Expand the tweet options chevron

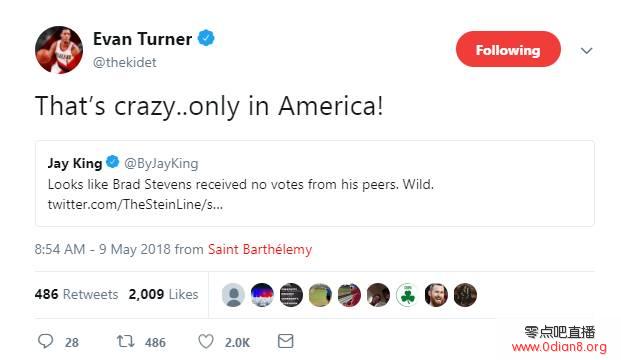[x=586, y=51]
